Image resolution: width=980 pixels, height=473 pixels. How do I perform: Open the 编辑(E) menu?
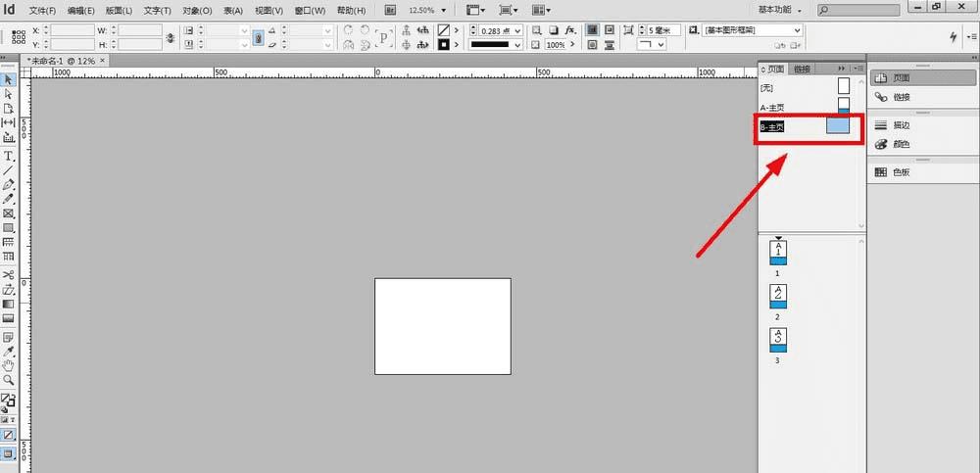coord(80,11)
